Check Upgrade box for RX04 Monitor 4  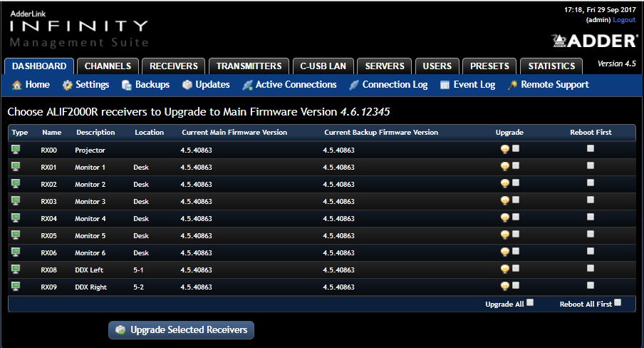pyautogui.click(x=516, y=217)
